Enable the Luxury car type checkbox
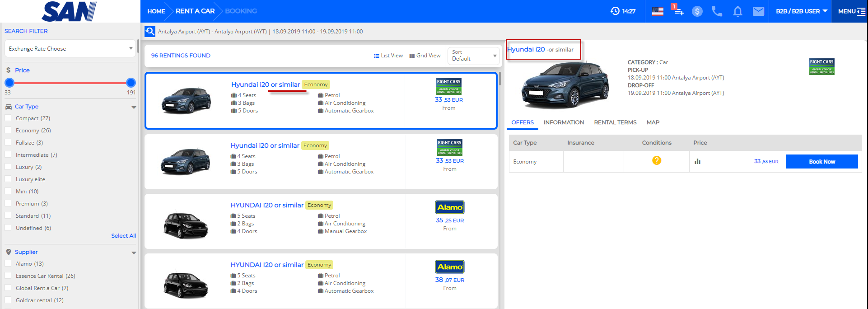 pos(8,167)
